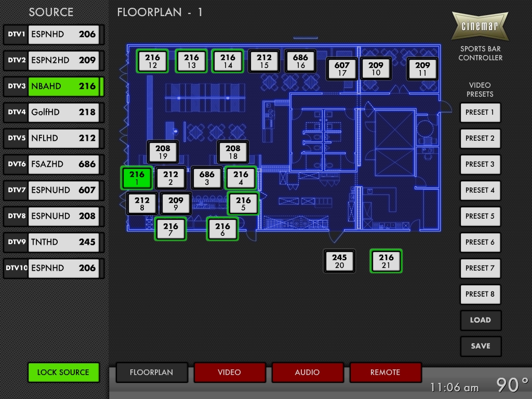
Task: Select video Preset 3
Action: click(x=480, y=164)
